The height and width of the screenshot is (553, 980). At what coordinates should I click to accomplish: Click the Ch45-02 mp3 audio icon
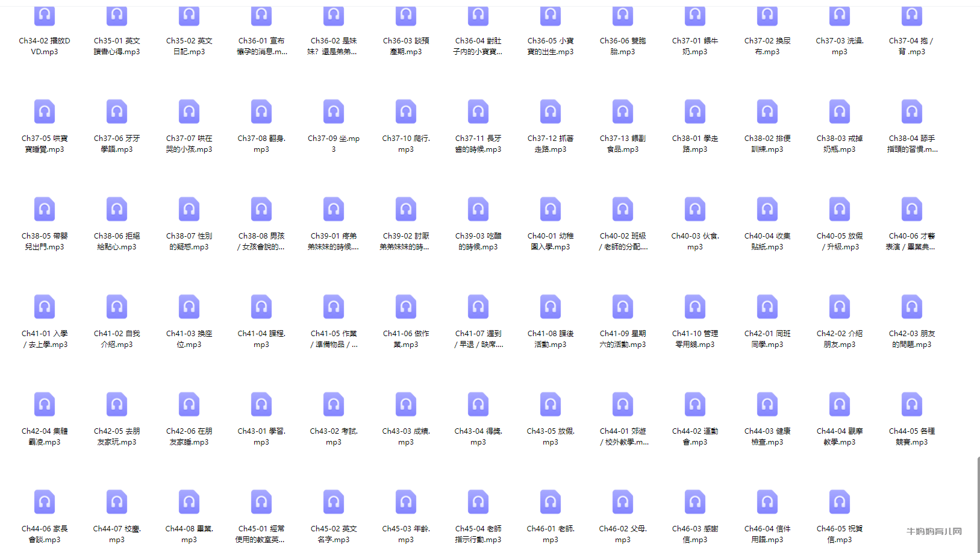334,502
